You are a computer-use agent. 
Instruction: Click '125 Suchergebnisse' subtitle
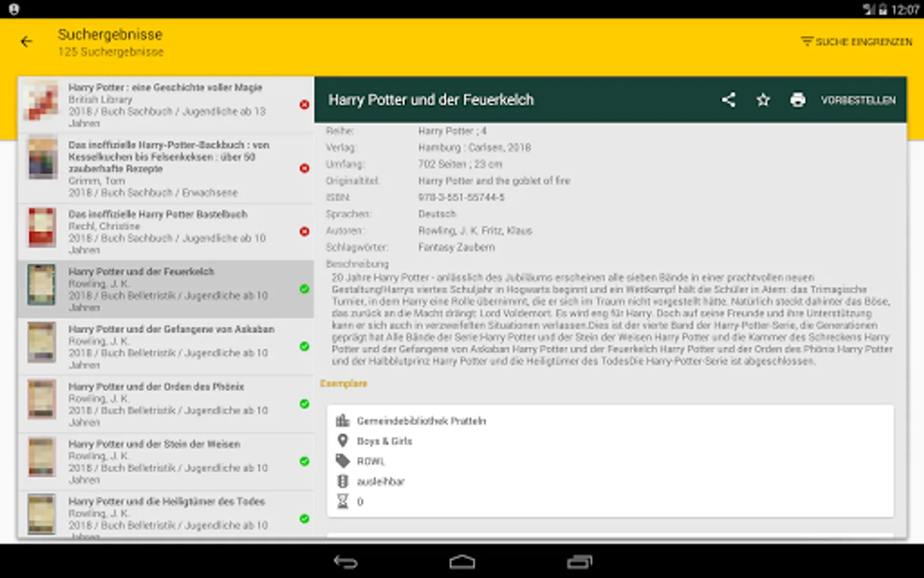tap(110, 51)
